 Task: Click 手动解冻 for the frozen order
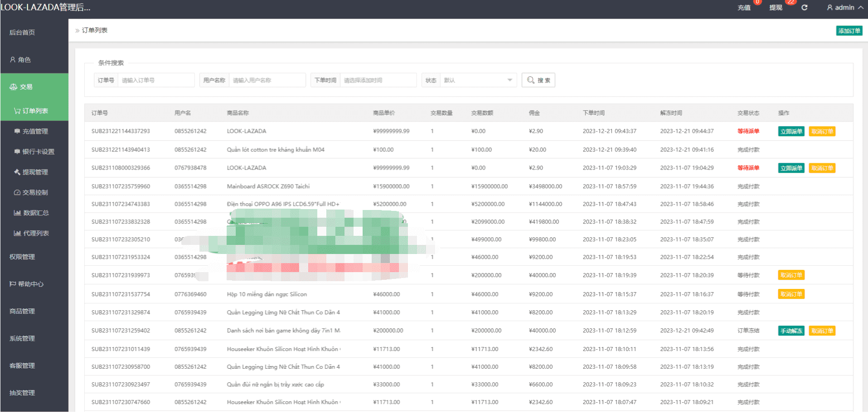(x=791, y=331)
